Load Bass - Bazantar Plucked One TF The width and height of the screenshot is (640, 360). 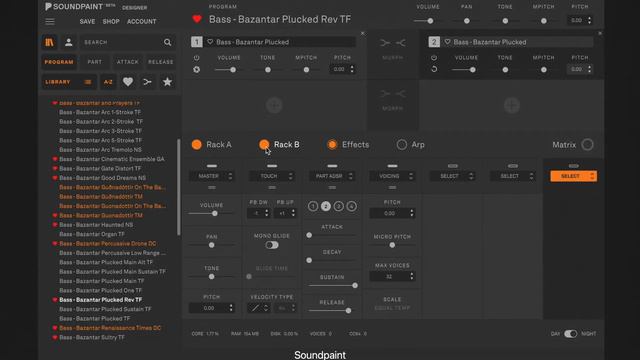point(100,291)
